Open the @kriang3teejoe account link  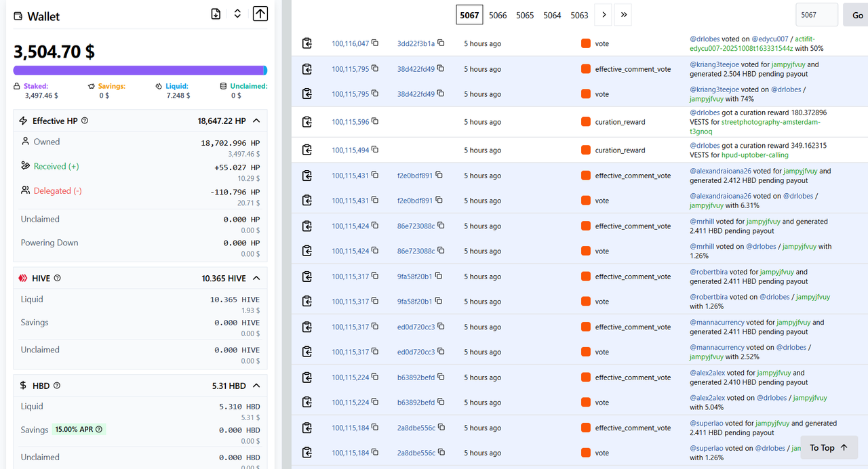pyautogui.click(x=714, y=65)
